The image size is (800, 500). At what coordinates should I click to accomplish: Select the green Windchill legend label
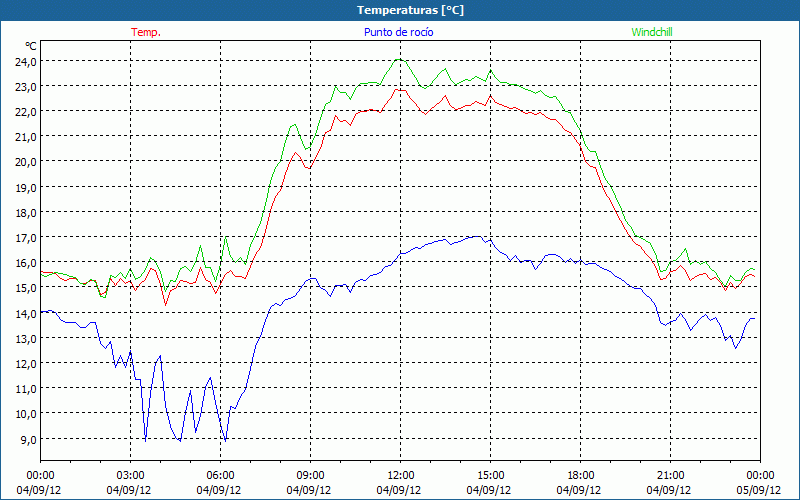(652, 32)
